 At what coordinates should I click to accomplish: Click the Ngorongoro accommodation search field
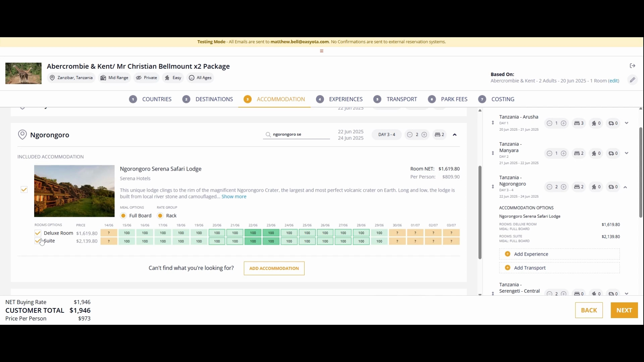297,135
